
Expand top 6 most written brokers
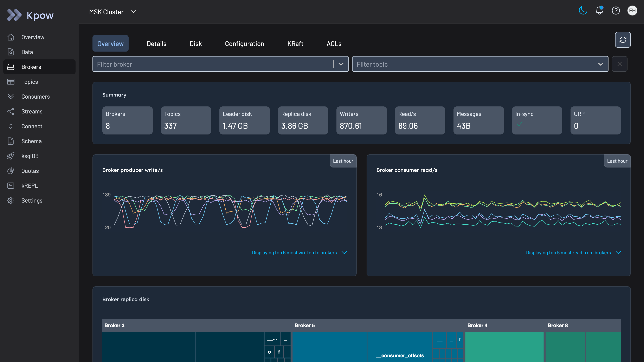point(344,253)
